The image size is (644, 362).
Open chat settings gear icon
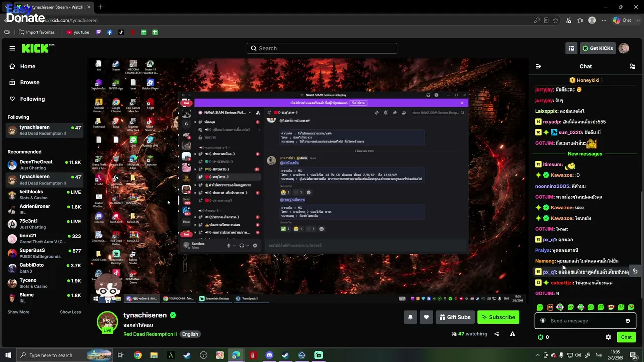click(608, 337)
